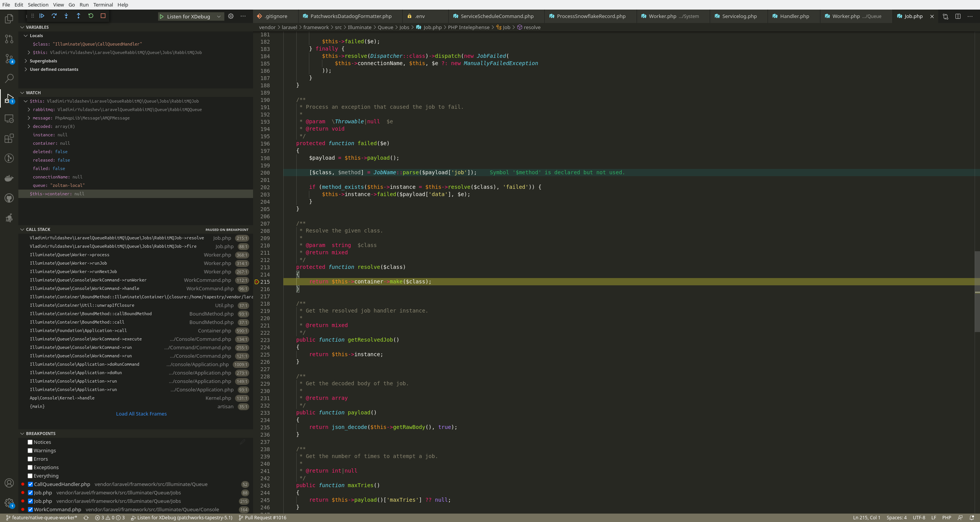Viewport: 980px width, 522px height.
Task: Click the Restart debugging icon
Action: [x=91, y=16]
